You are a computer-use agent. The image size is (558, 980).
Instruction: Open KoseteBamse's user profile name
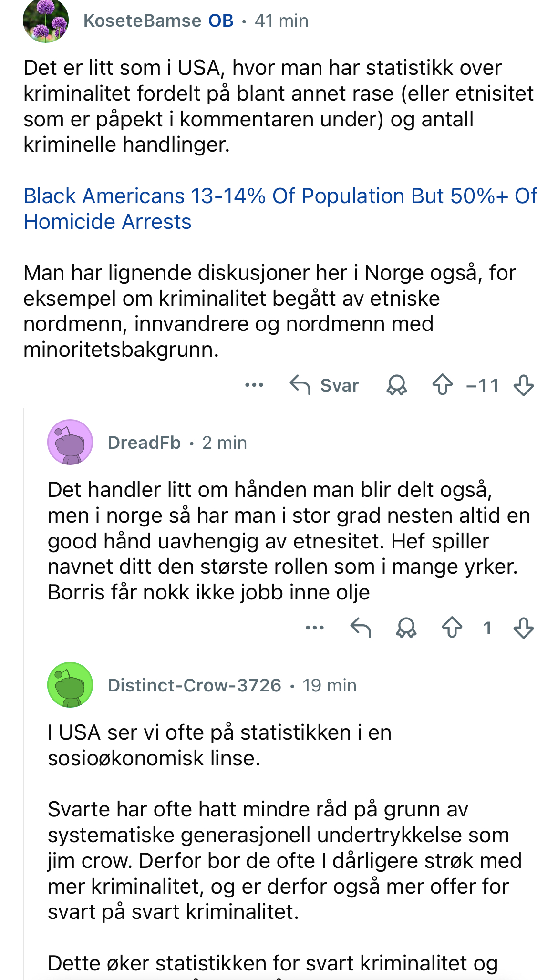pos(142,21)
